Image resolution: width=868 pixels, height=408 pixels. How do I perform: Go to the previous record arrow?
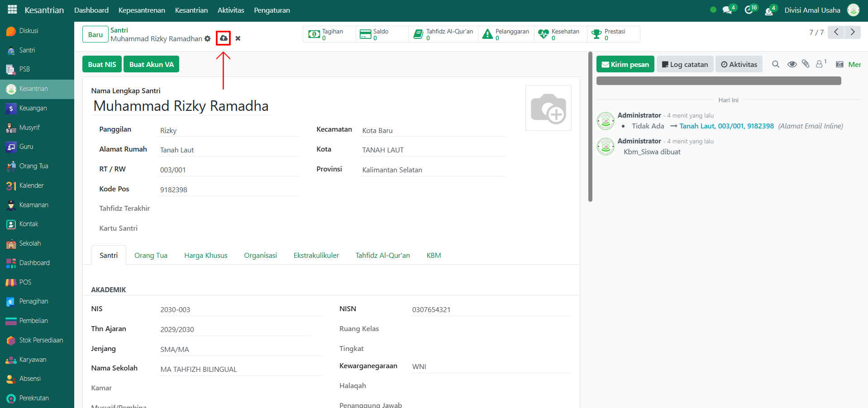click(x=836, y=32)
